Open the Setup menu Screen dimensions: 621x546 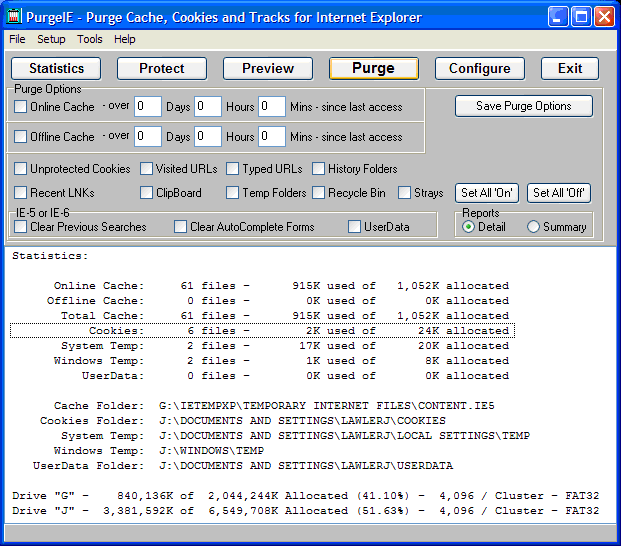pyautogui.click(x=51, y=39)
